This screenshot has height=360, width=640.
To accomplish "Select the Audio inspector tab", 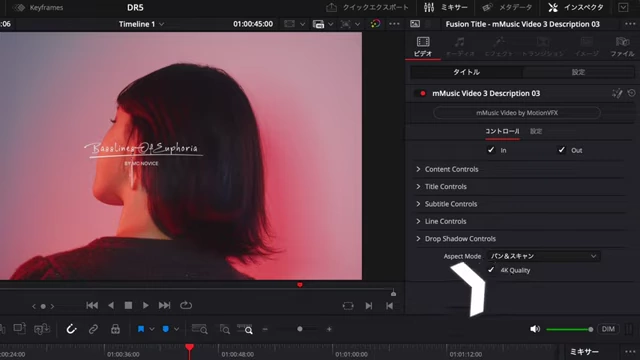I will (460, 47).
